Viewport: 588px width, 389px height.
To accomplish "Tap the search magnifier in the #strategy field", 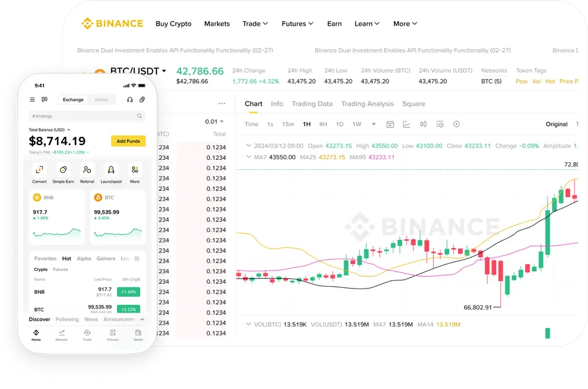I will coord(139,116).
